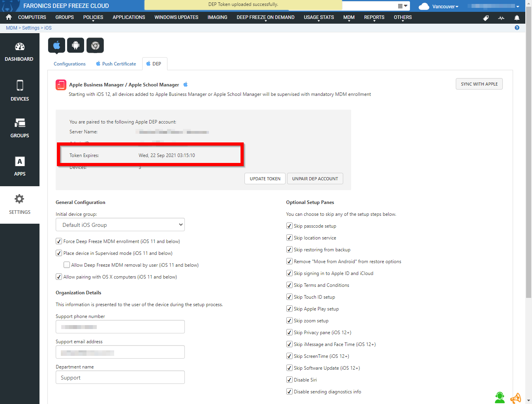Click the red Apple Business Manager icon
The width and height of the screenshot is (532, 404).
point(61,85)
